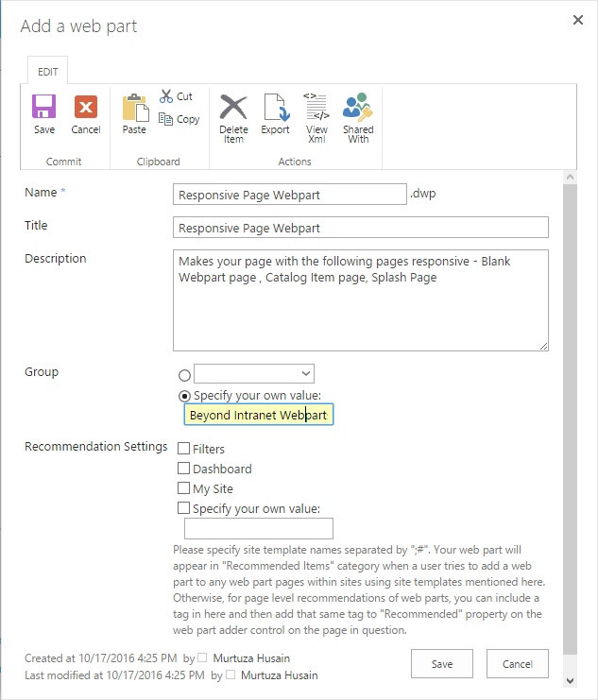Switch to the EDIT ribbon tab
The width and height of the screenshot is (598, 700).
[47, 72]
